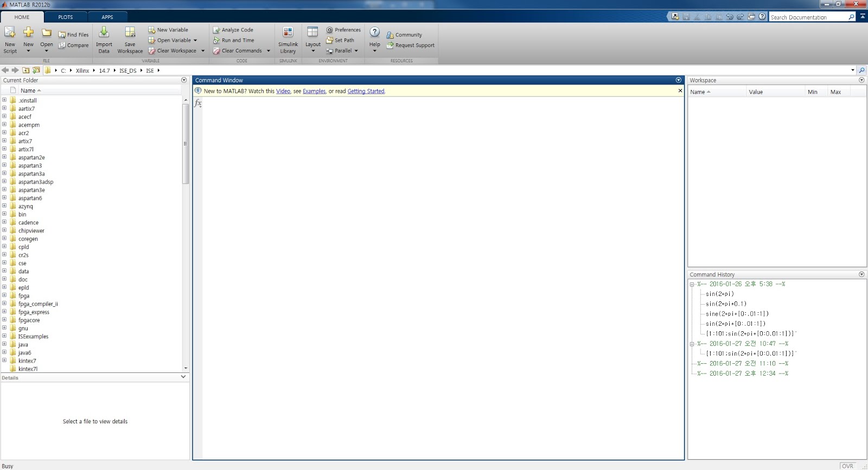Viewport: 868px width, 470px height.
Task: Expand the aartix7 folder
Action: pyautogui.click(x=4, y=108)
